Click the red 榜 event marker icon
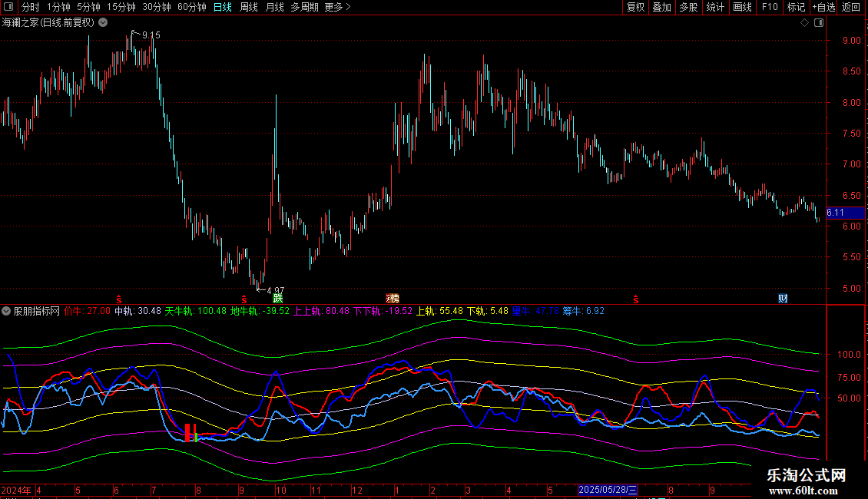 [x=392, y=298]
